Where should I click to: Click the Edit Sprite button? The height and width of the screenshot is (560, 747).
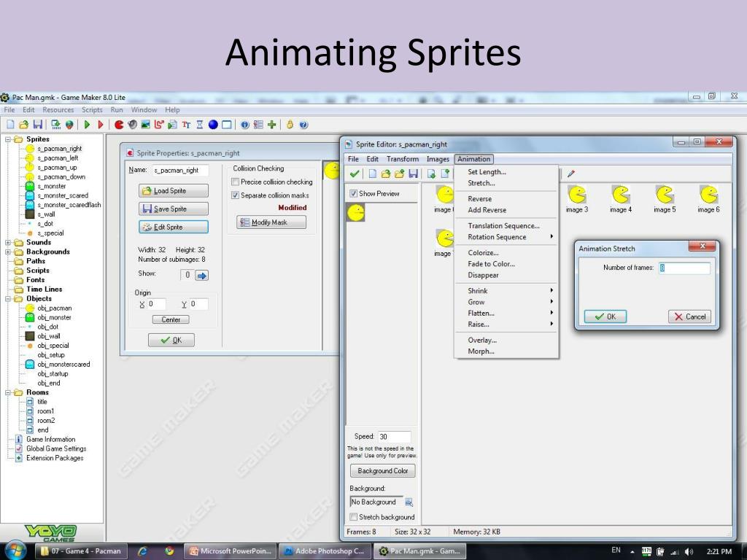(174, 227)
